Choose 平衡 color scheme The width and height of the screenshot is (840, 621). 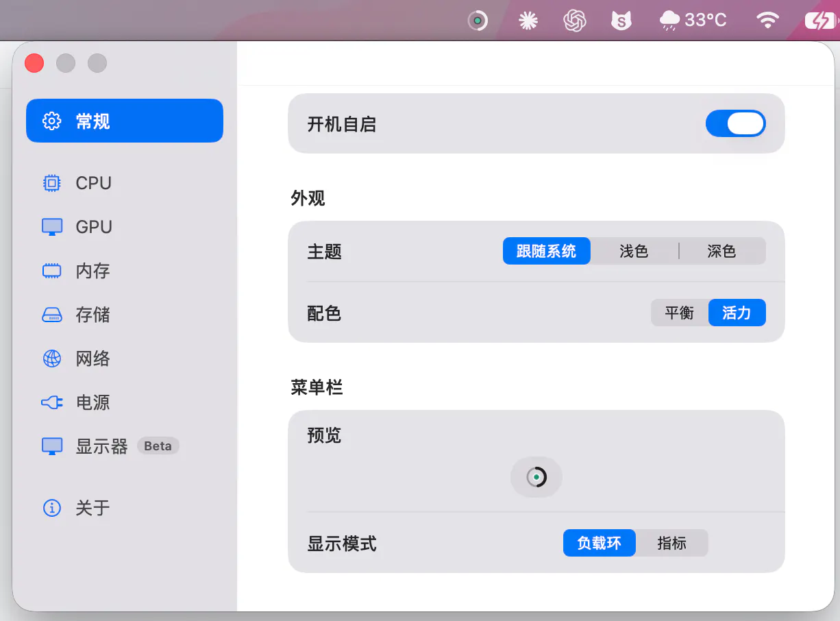(680, 313)
